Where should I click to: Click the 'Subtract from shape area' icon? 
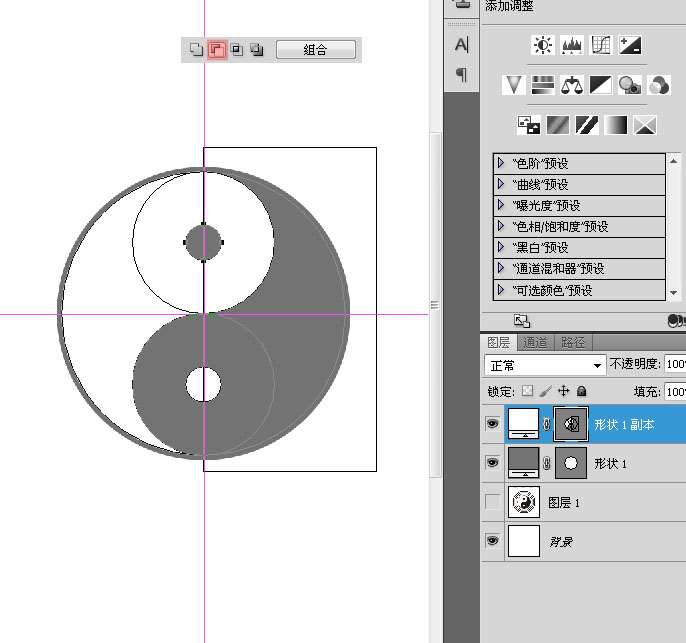point(216,49)
